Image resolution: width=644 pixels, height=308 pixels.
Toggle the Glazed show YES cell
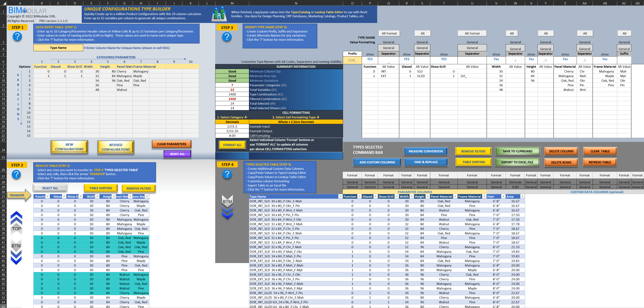pos(407,59)
